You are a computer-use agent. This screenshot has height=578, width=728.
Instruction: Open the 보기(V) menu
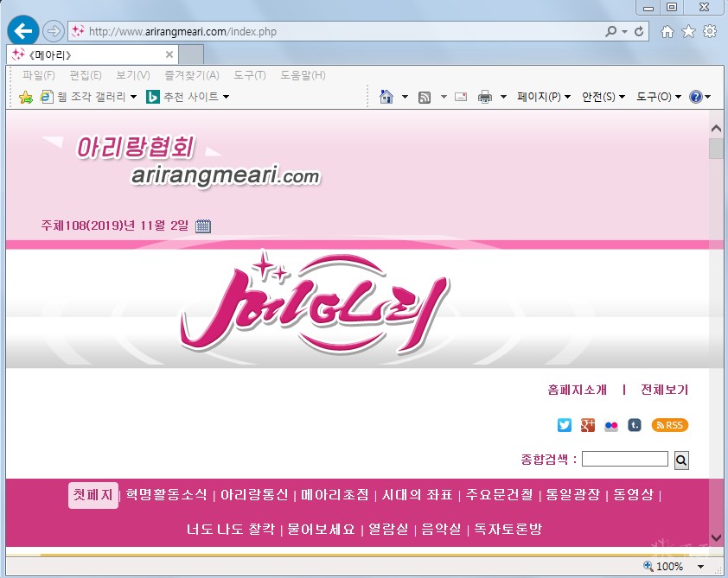click(x=133, y=75)
